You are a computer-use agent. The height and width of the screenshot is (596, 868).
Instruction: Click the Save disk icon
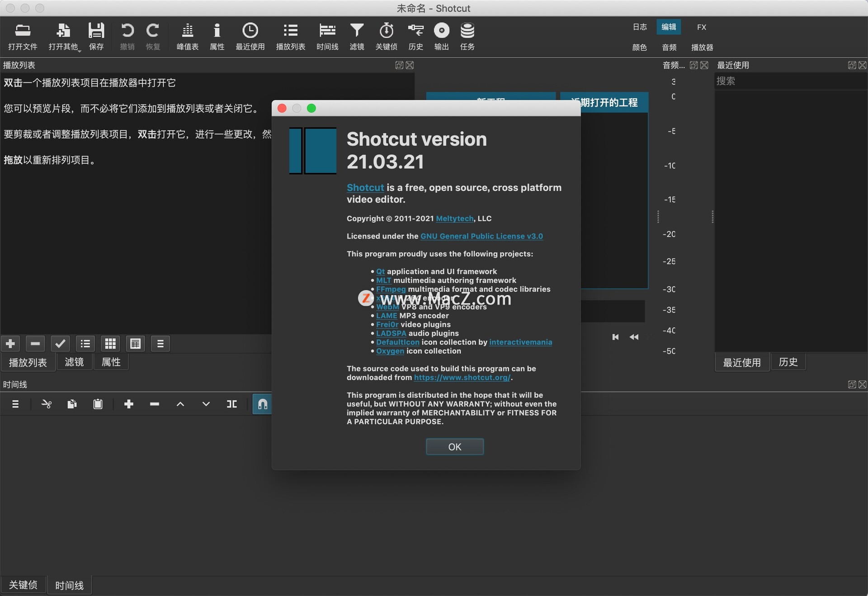click(96, 36)
